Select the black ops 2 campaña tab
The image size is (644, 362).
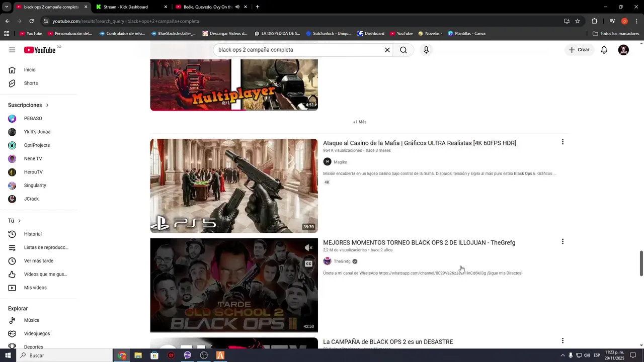pos(51,7)
